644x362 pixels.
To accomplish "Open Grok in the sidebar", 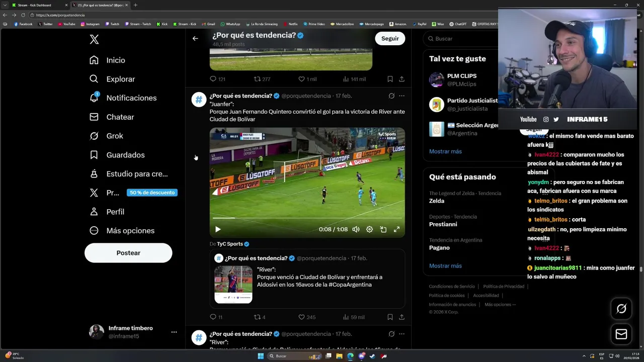I will [106, 136].
